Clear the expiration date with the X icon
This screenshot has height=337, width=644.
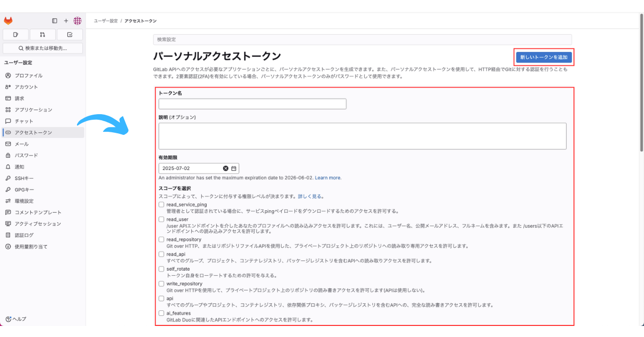225,168
